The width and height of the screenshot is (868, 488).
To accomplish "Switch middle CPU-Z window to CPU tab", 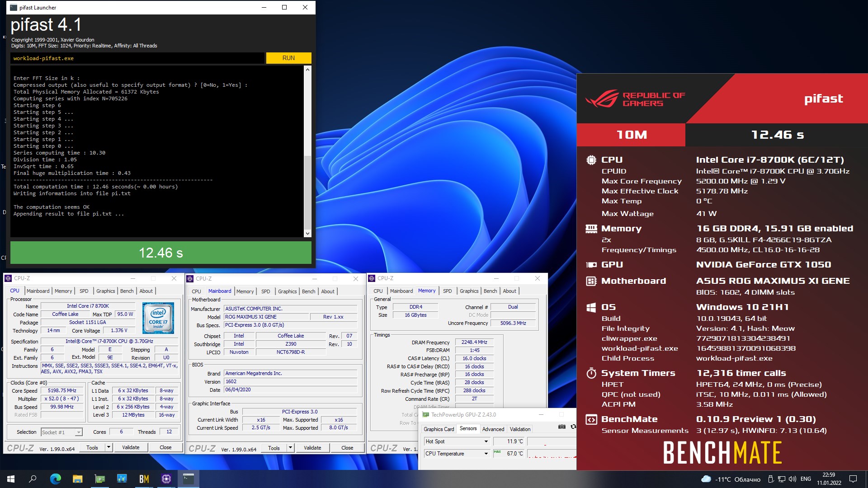I will [196, 291].
